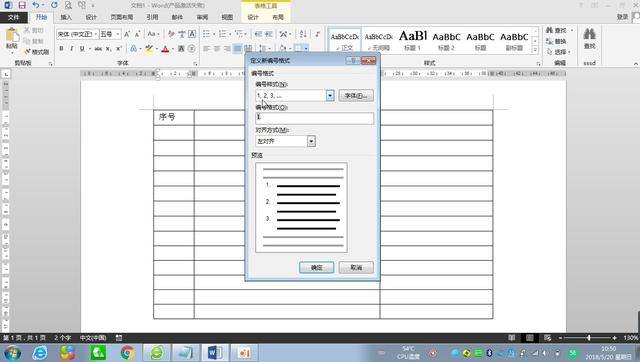This screenshot has height=362, width=640.
Task: Click the Bullets list icon
Action: [x=207, y=34]
